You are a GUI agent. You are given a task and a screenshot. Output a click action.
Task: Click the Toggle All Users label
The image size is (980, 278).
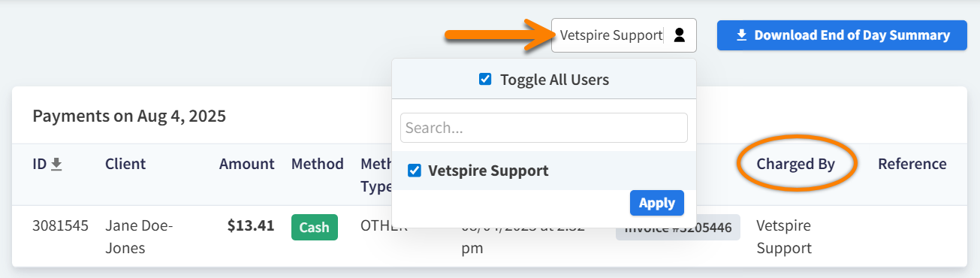point(554,79)
